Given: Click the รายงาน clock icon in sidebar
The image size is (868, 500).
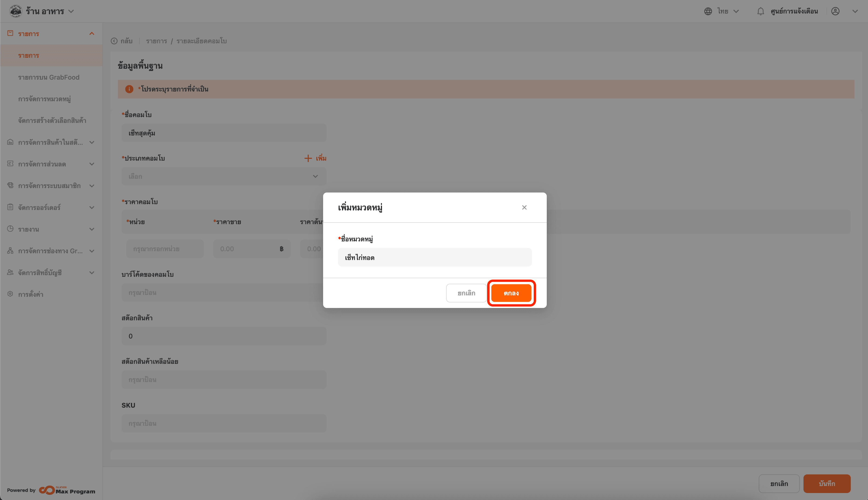Looking at the screenshot, I should pyautogui.click(x=10, y=229).
